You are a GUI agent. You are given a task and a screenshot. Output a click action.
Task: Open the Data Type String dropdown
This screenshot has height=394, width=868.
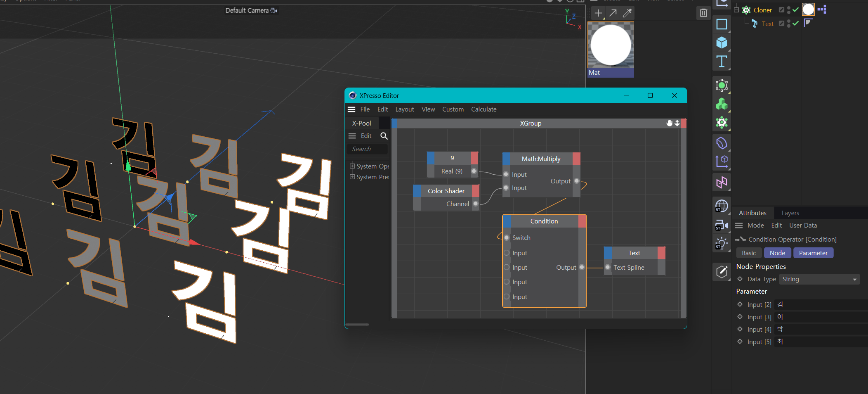coord(819,279)
